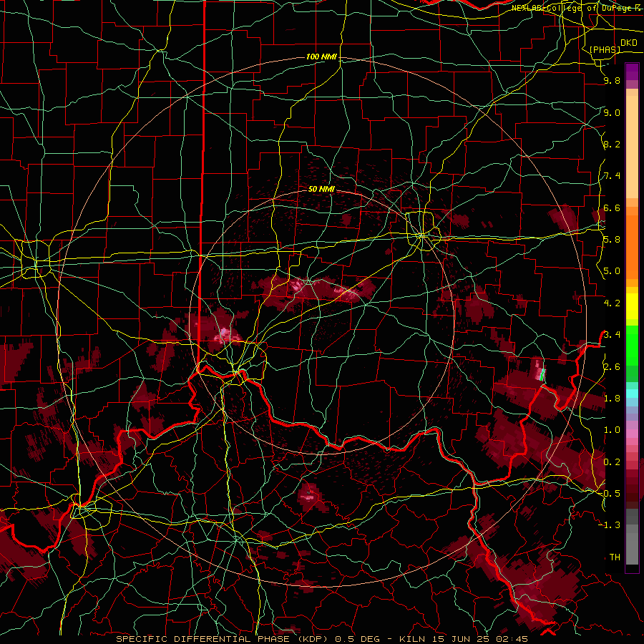Click the -0.5 legend value
The image size is (644, 644).
610,494
